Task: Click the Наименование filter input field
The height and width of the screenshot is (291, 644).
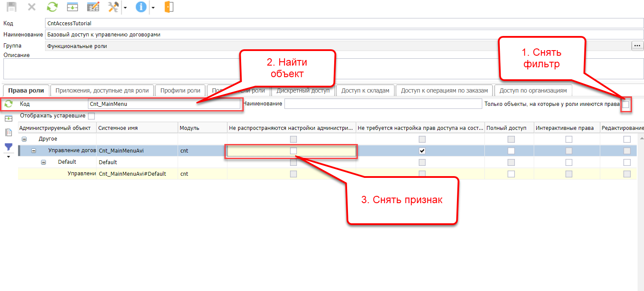Action: pyautogui.click(x=383, y=104)
